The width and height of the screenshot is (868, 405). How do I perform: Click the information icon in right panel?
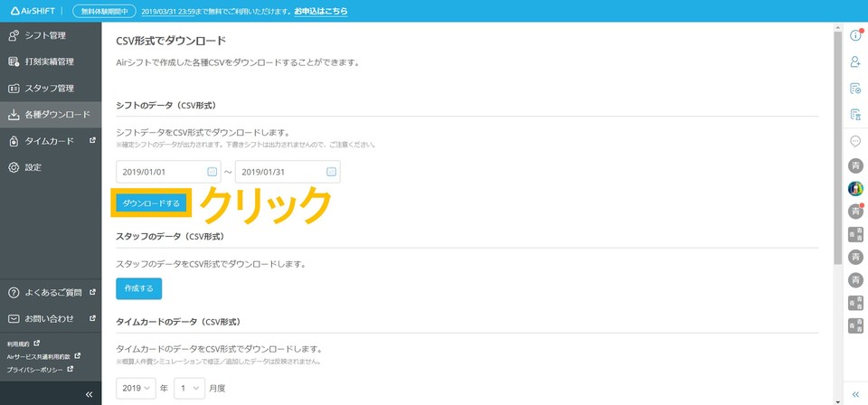click(x=855, y=36)
